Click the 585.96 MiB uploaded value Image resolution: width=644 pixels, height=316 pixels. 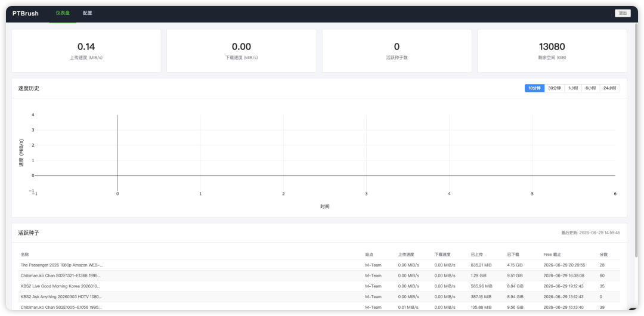pos(481,286)
